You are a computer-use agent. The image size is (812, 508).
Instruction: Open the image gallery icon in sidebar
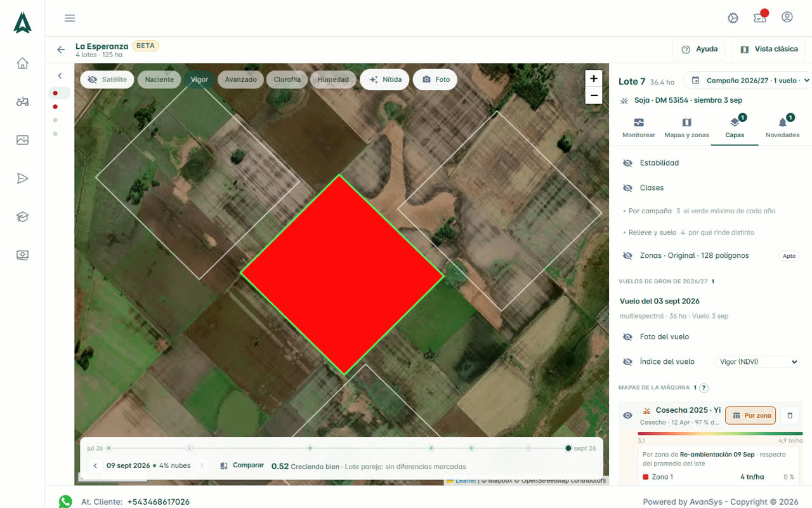tap(22, 140)
